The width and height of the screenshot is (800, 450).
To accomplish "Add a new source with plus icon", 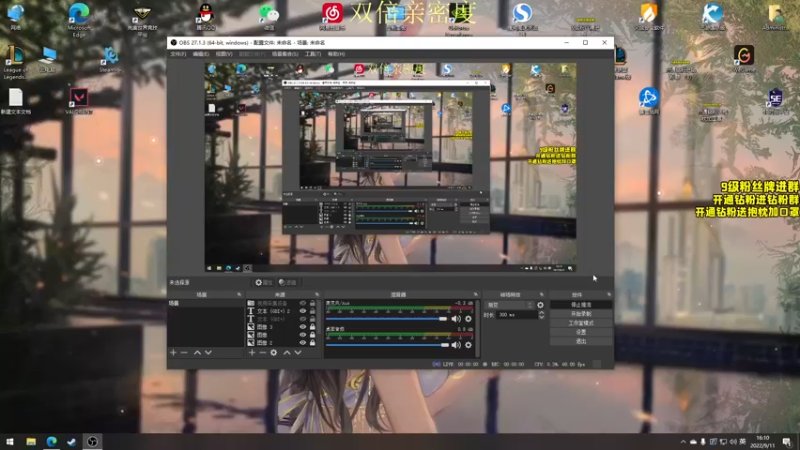I will (x=250, y=352).
